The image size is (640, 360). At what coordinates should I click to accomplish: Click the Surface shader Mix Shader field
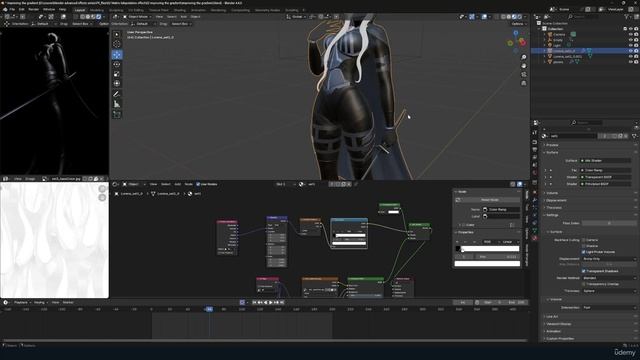605,161
